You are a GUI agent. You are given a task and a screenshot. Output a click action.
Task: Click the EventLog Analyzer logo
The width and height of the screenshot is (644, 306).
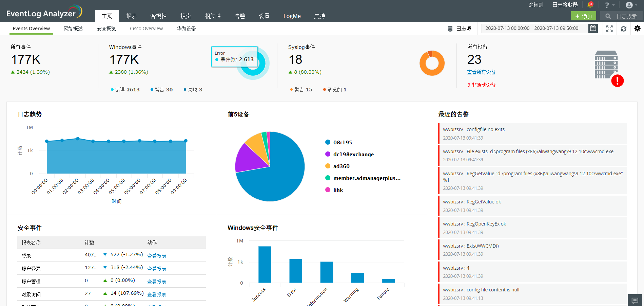44,12
